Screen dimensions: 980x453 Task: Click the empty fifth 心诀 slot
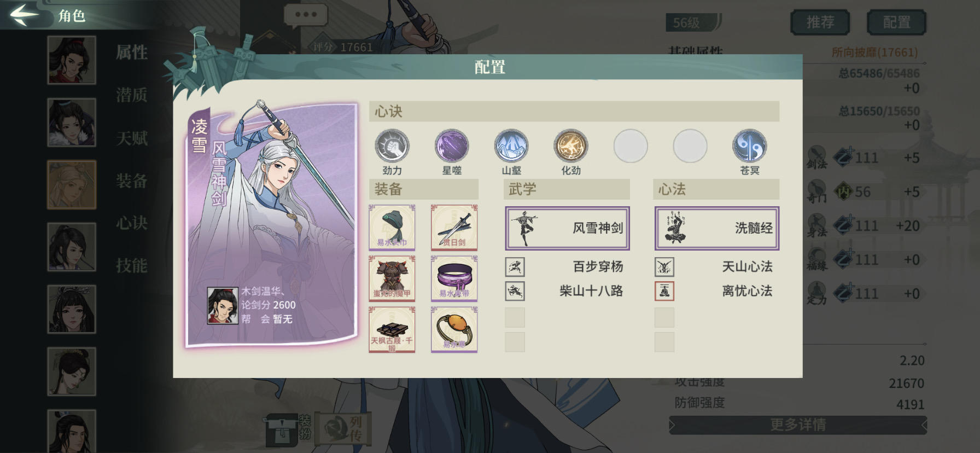click(x=631, y=146)
